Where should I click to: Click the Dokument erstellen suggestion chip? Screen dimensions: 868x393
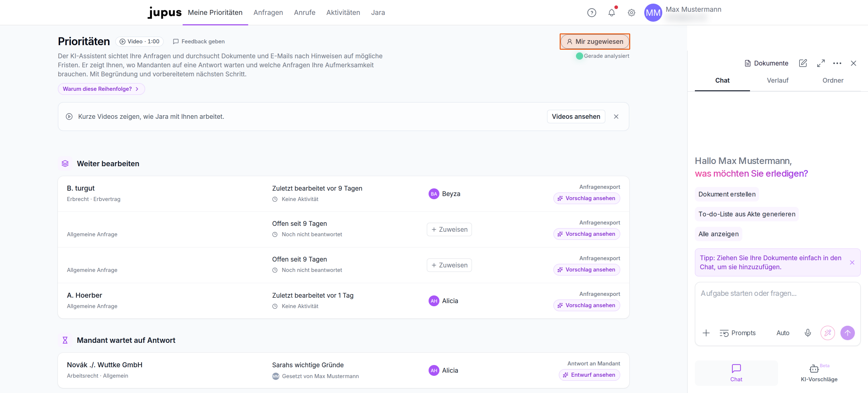click(x=727, y=194)
